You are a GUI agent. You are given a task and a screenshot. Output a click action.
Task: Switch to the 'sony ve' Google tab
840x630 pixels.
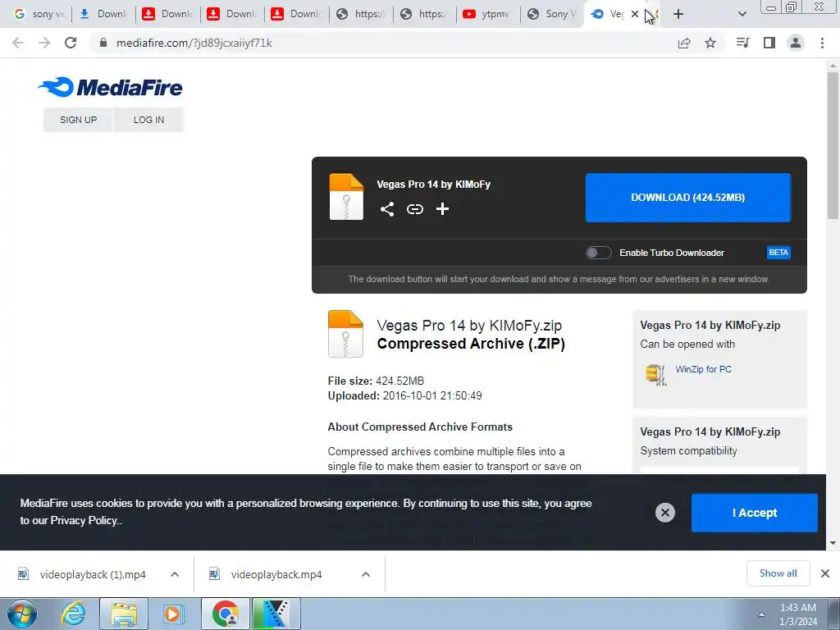coord(39,14)
